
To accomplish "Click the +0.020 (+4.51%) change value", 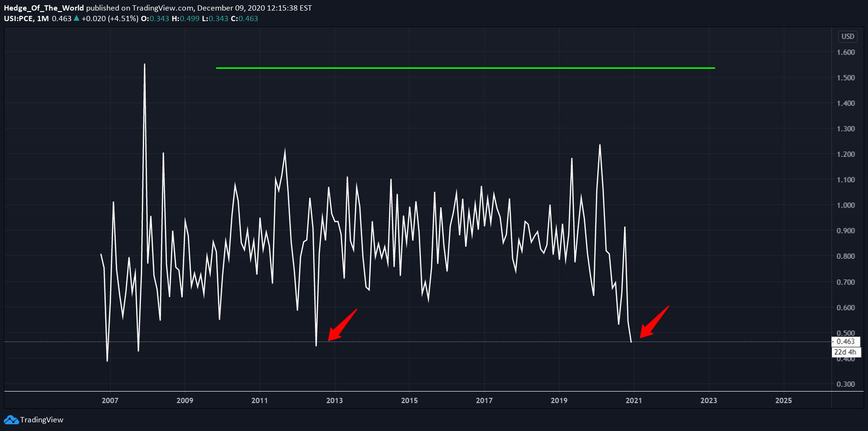I will (x=110, y=19).
